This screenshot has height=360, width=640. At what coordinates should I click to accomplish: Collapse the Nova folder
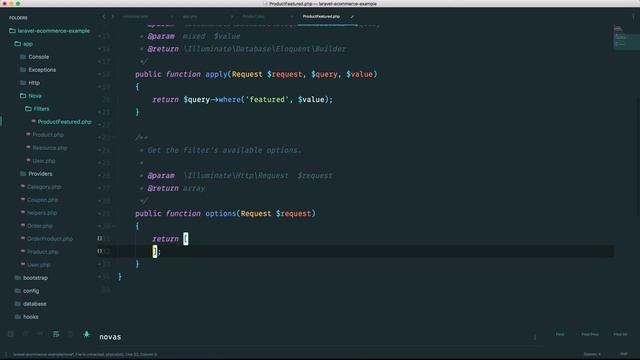31,96
